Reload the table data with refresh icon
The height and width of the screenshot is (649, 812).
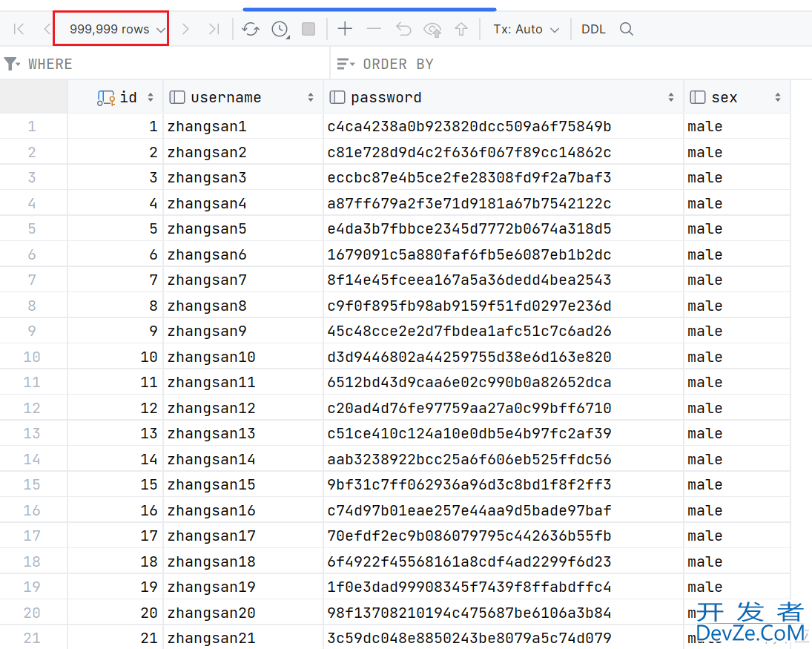(251, 29)
